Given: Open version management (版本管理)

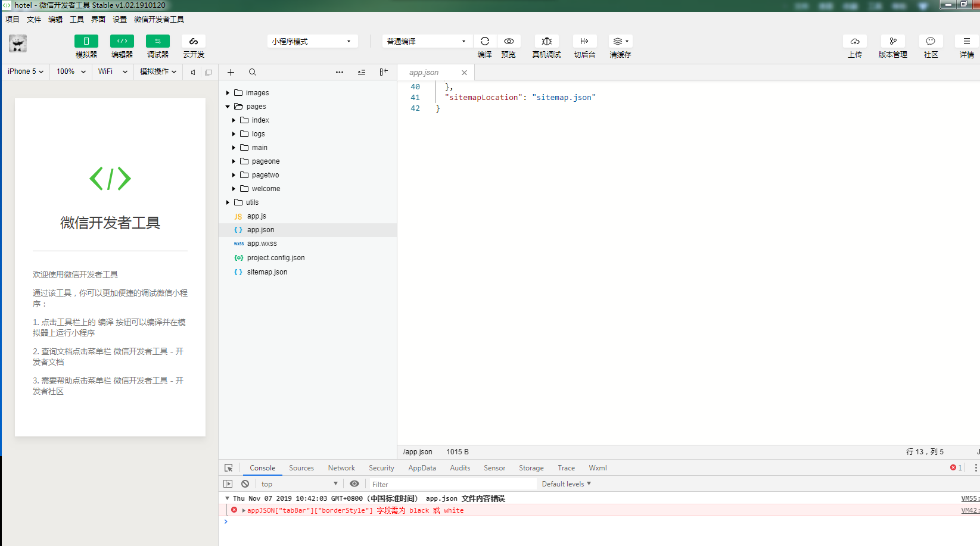Looking at the screenshot, I should (x=893, y=41).
